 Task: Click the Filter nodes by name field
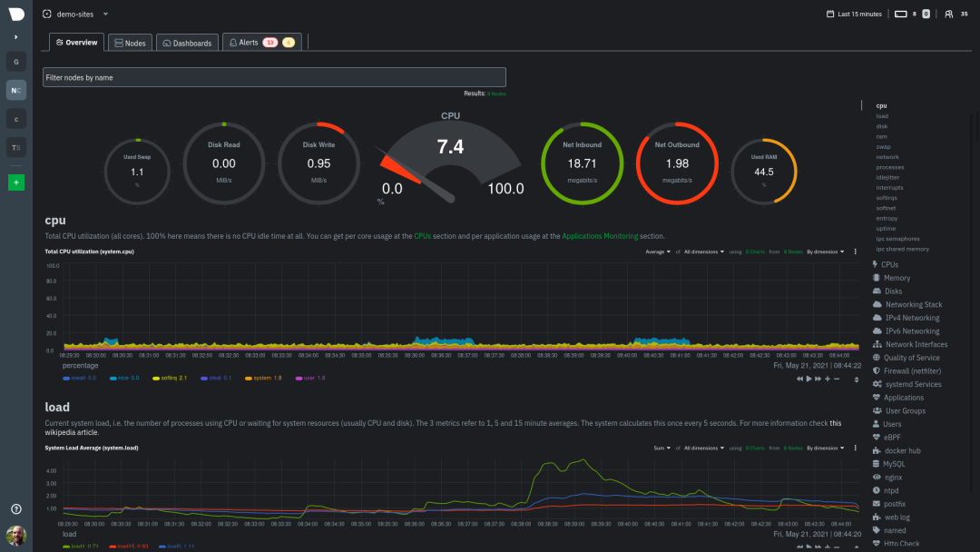pyautogui.click(x=274, y=77)
